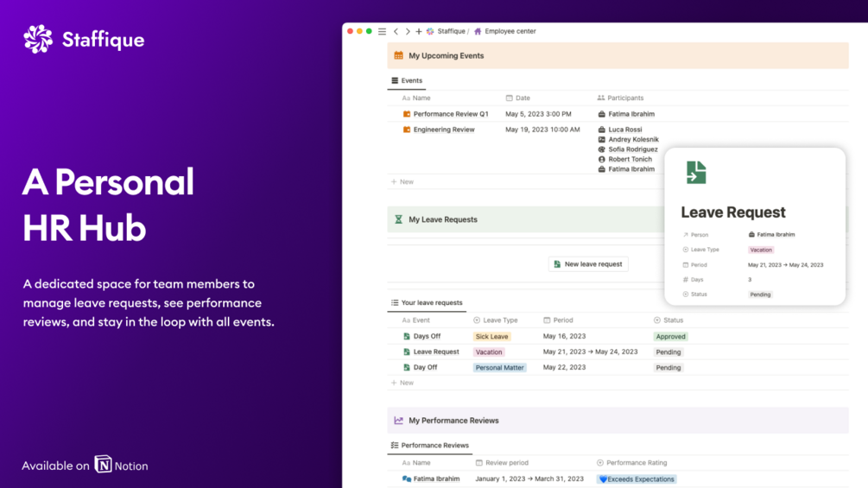Screen dimensions: 868x488
Task: Click the Notion logo icon
Action: (x=103, y=464)
